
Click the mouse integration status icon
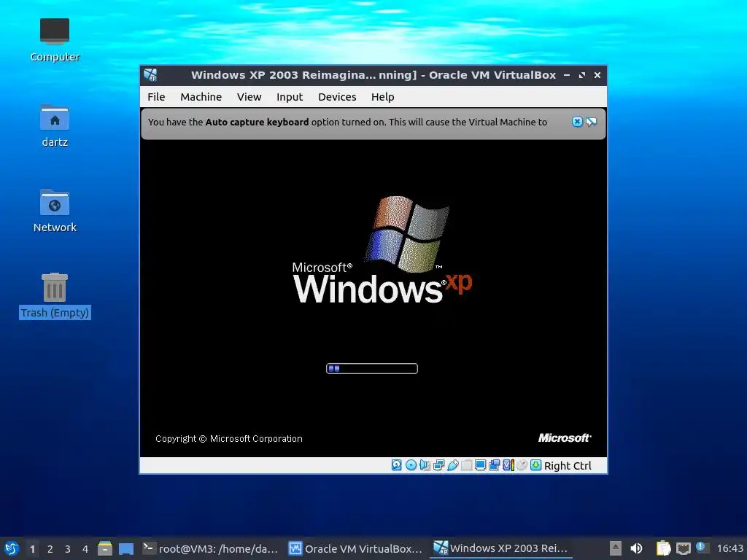point(522,465)
